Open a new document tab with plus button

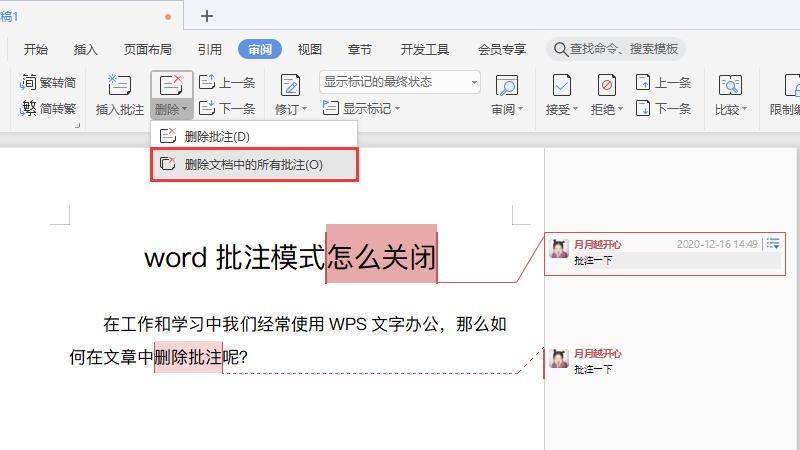207,15
